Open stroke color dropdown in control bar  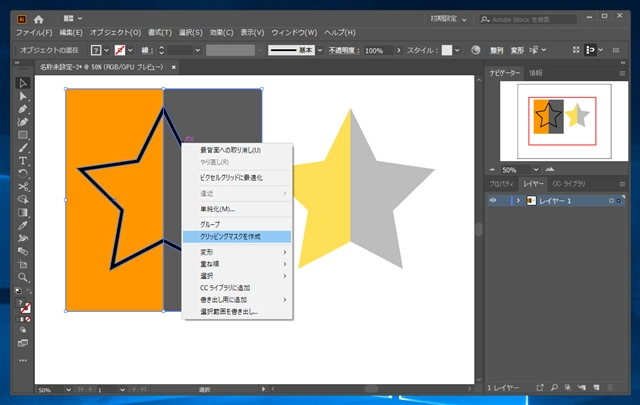tap(130, 50)
